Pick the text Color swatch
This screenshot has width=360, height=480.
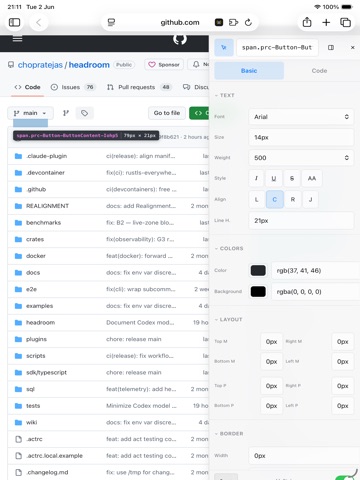tap(258, 270)
